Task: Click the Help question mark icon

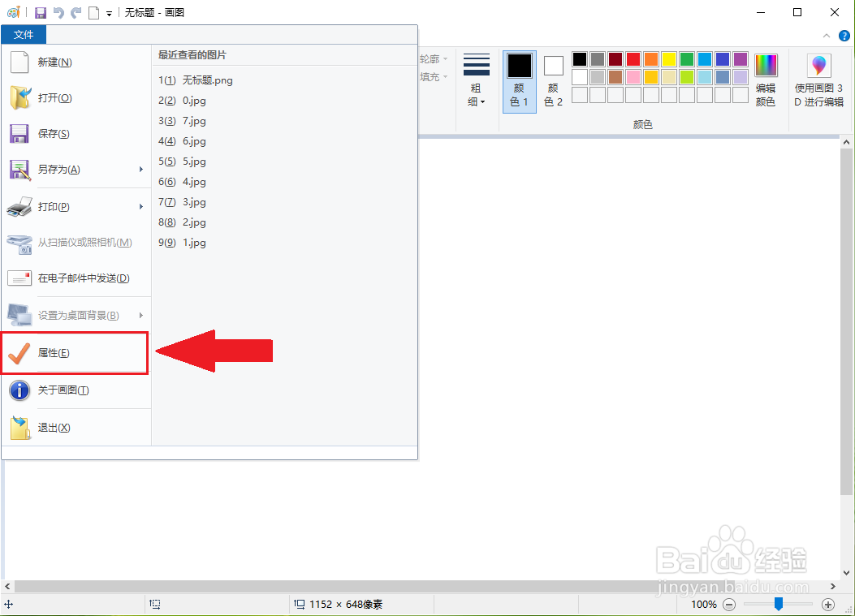Action: (844, 36)
